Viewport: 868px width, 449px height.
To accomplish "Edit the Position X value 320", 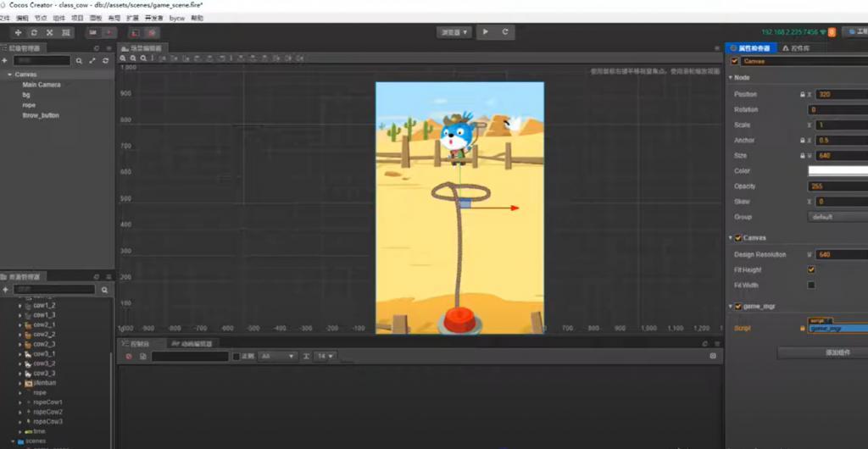I will [x=842, y=95].
